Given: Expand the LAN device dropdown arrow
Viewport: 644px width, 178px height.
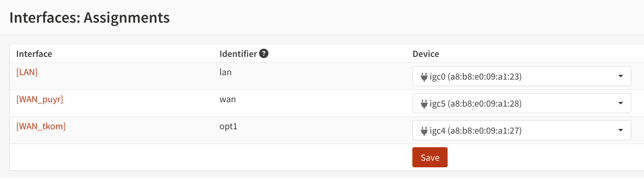Looking at the screenshot, I should (620, 76).
